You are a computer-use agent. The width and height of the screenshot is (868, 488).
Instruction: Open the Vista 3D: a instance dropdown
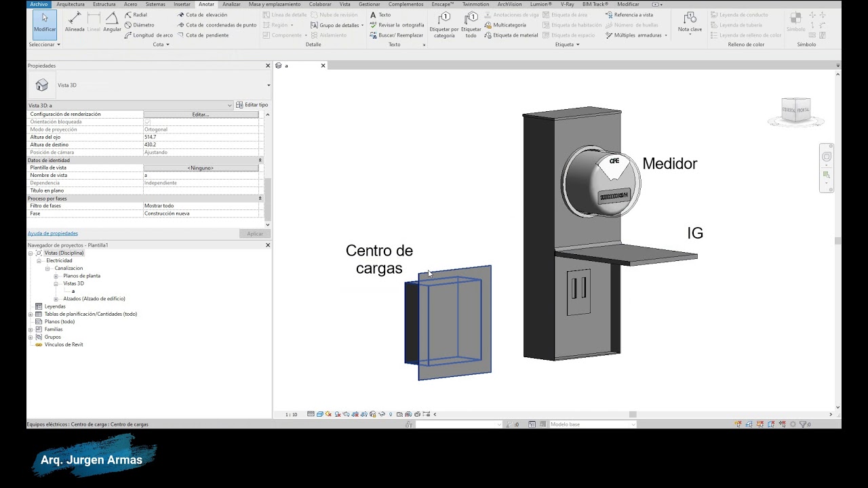(x=230, y=105)
